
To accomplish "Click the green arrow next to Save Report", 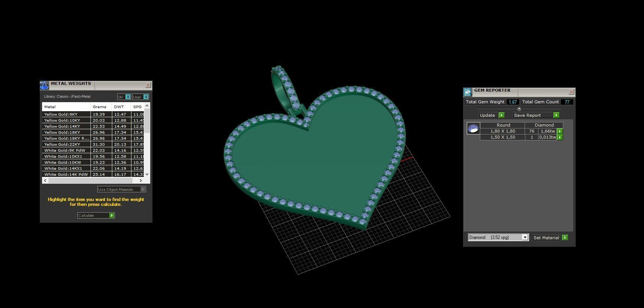I will point(556,115).
